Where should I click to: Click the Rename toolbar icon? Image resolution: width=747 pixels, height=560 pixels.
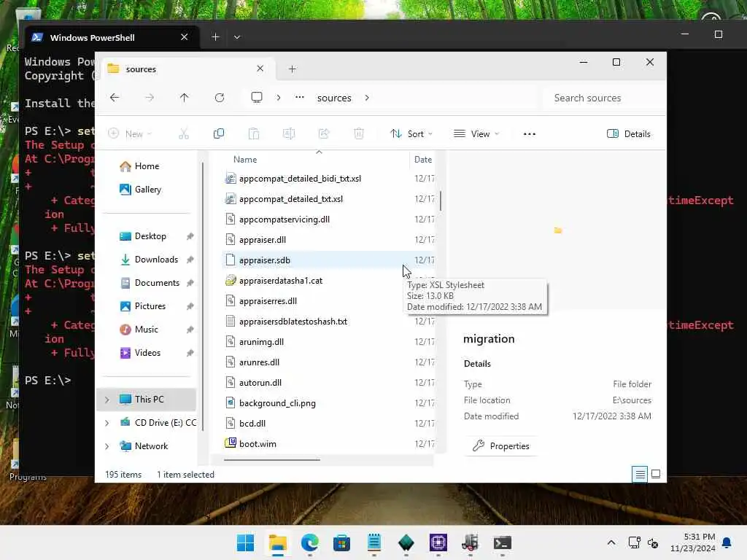(289, 134)
